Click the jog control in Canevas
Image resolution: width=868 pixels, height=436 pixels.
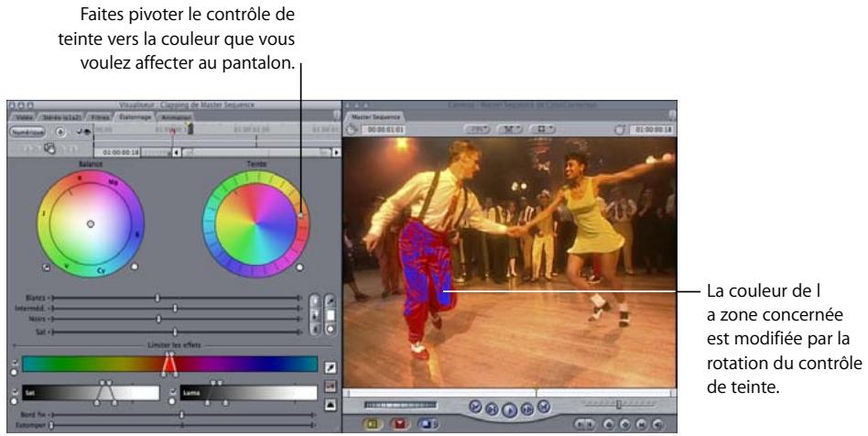pos(400,406)
